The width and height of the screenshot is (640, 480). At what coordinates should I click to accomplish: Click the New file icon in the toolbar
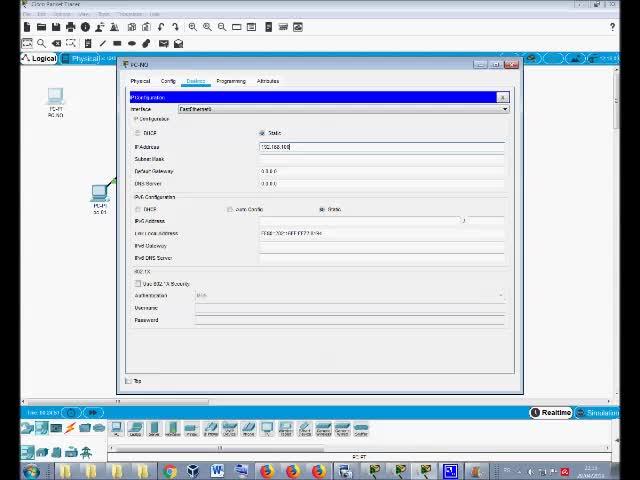(x=27, y=27)
